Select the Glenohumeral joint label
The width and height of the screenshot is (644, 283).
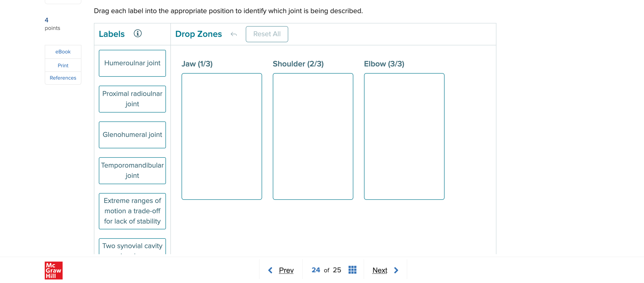pos(132,135)
